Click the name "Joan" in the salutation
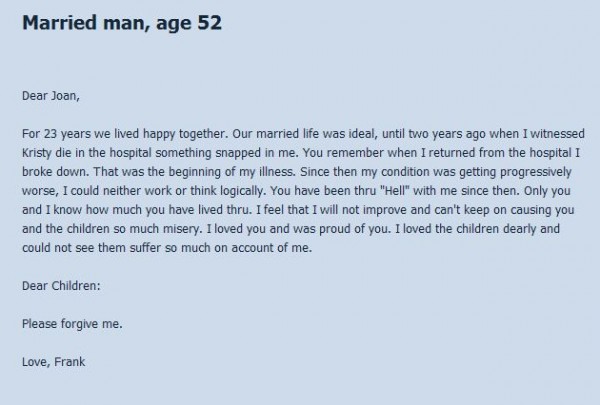Viewport: 600px width, 405px height. (65, 96)
